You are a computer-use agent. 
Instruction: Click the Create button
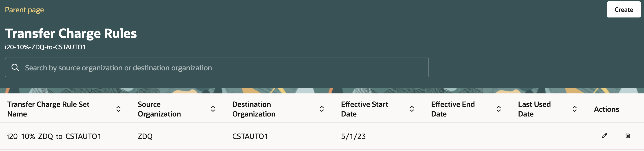tap(624, 9)
